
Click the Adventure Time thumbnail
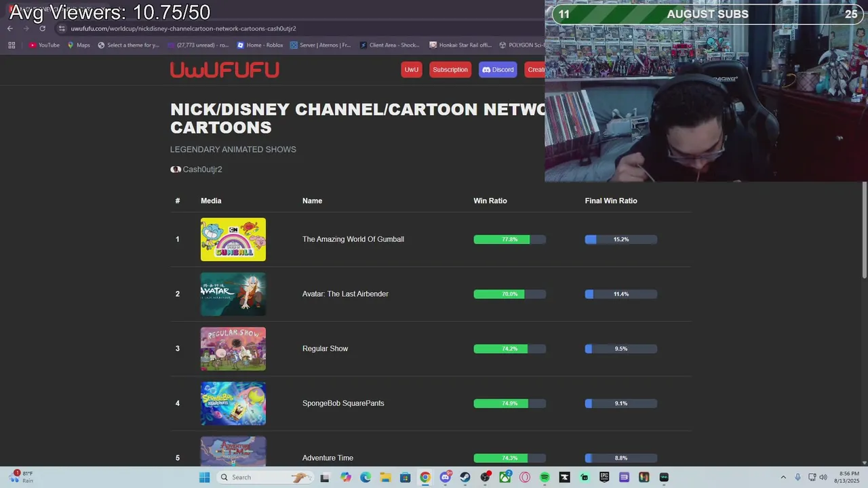[x=233, y=451]
